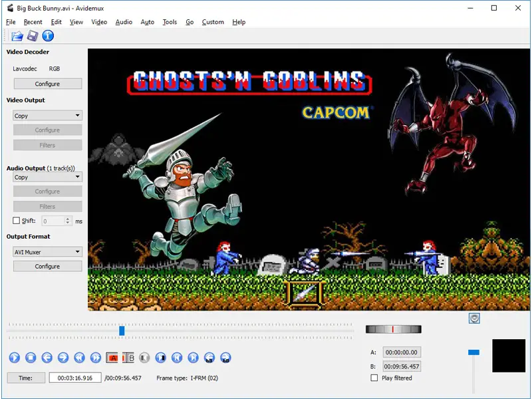Click the current time field 00:03:16.916
The height and width of the screenshot is (399, 532).
click(75, 378)
